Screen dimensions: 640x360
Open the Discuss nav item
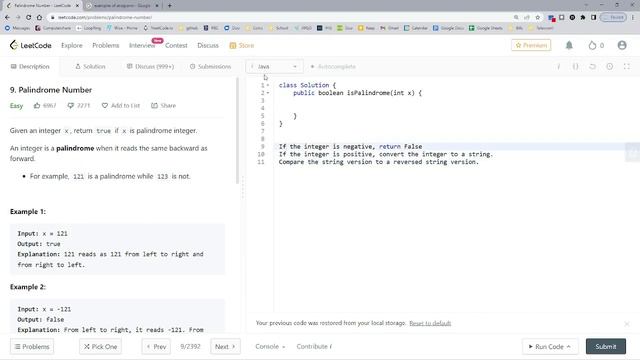click(x=208, y=45)
